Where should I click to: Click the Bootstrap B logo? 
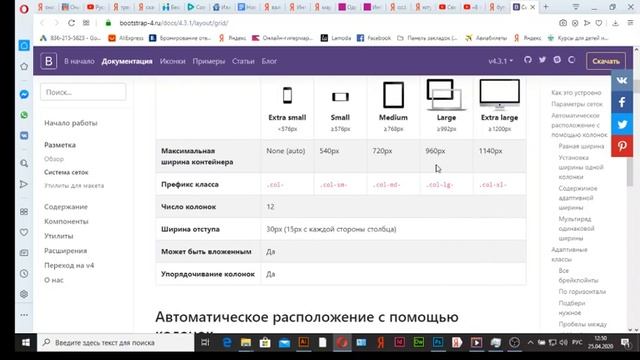point(49,61)
